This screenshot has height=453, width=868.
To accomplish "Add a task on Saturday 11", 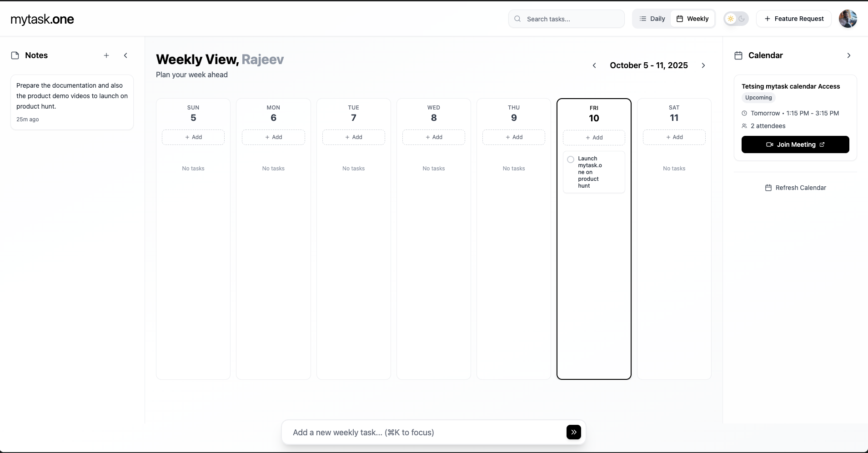I will click(x=674, y=137).
